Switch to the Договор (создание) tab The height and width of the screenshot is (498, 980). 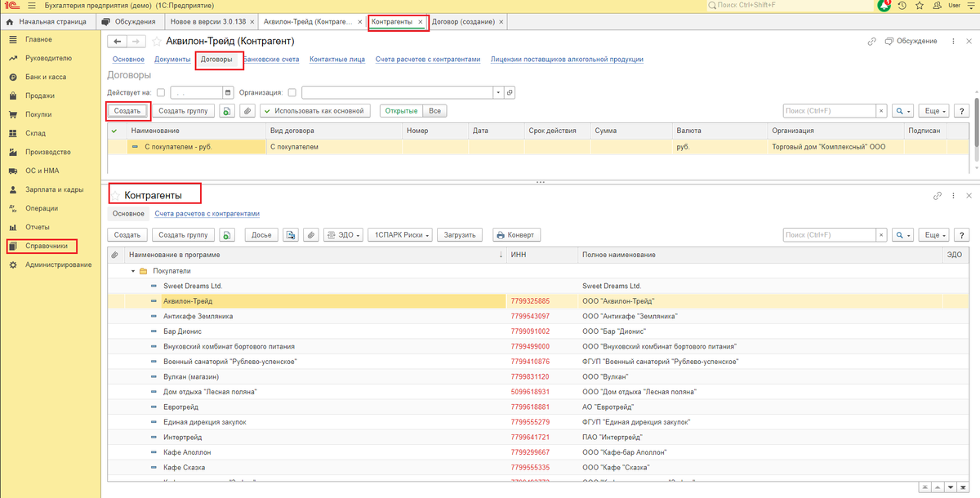pyautogui.click(x=467, y=21)
